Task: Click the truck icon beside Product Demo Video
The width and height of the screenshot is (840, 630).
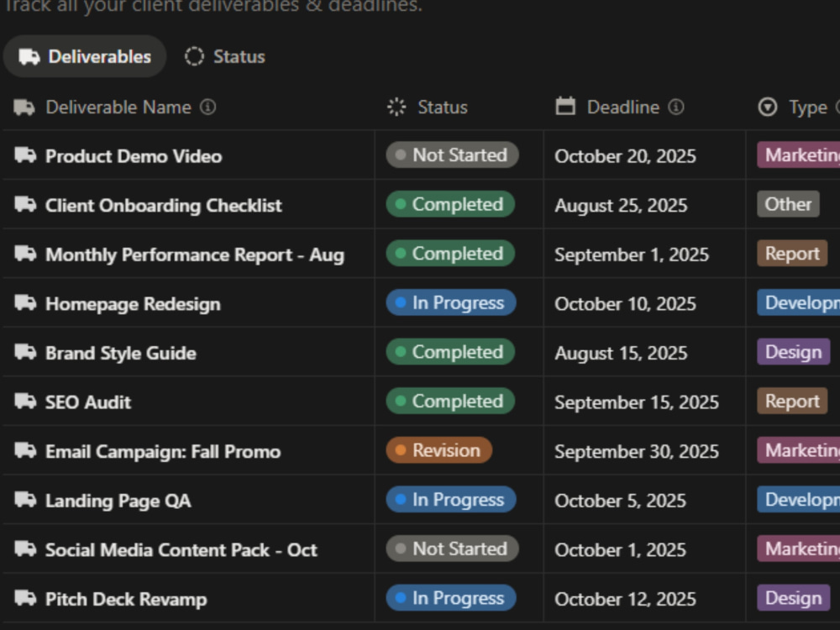Action: (x=25, y=155)
